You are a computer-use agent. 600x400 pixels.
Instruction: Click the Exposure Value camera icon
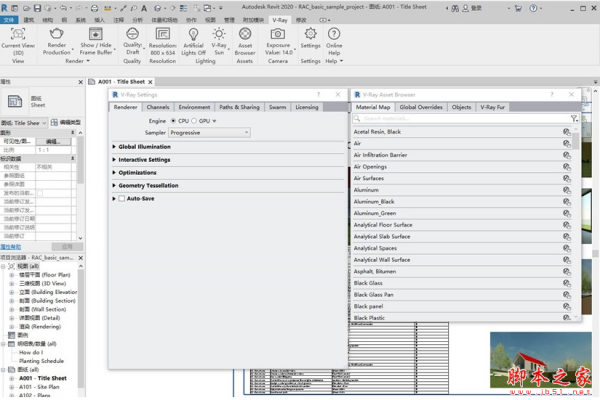[279, 35]
